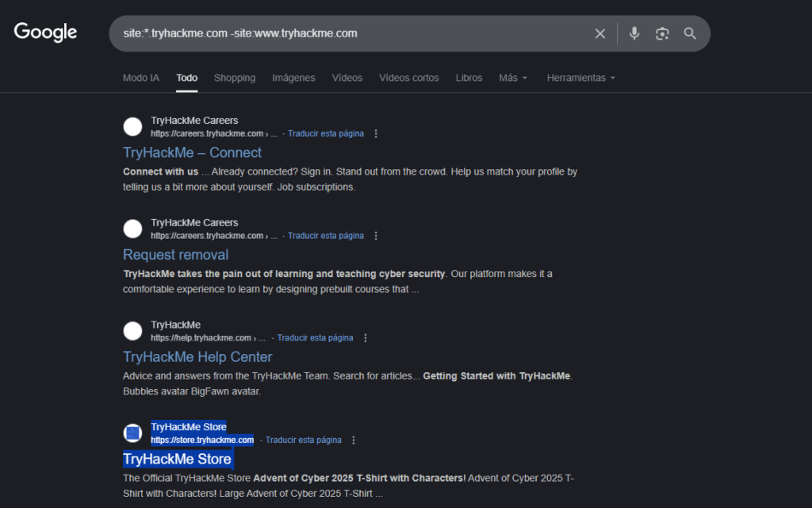Click the highlighted TryHackMe Store site name
Image resolution: width=812 pixels, height=508 pixels.
[189, 426]
